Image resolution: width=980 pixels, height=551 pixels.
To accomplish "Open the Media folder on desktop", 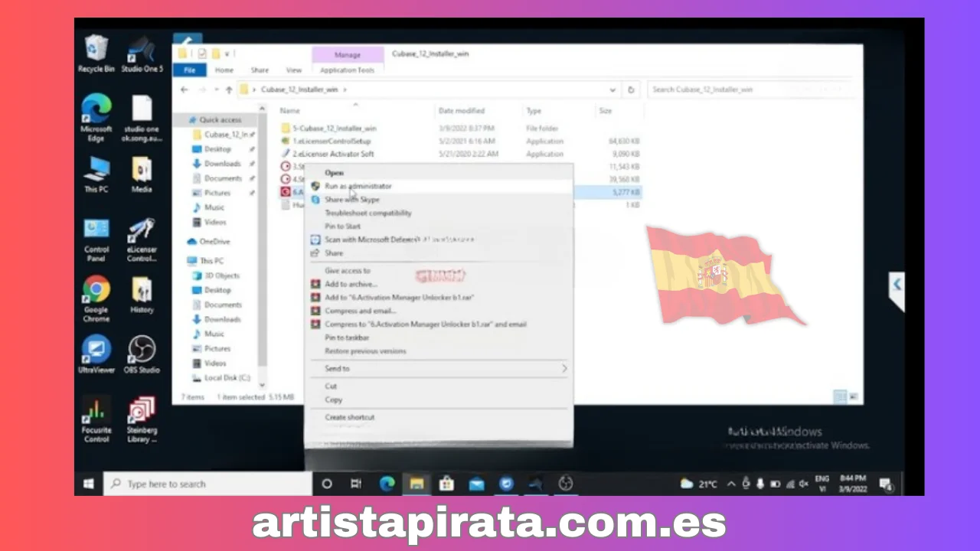I will pos(142,175).
